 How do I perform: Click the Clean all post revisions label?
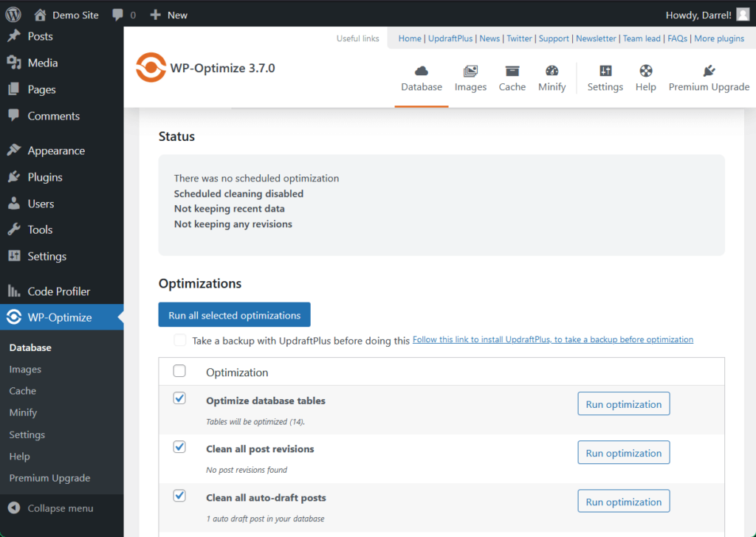(260, 449)
